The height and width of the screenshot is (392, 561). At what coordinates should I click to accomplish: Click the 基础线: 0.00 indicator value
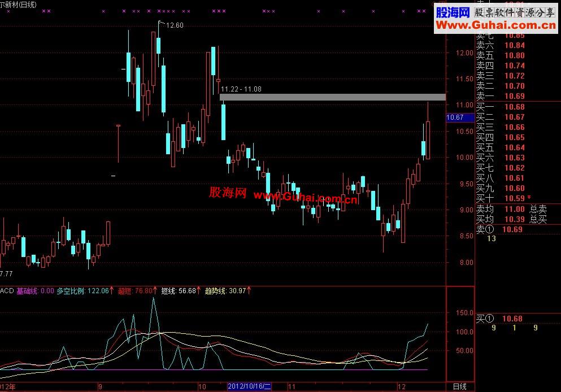36,291
